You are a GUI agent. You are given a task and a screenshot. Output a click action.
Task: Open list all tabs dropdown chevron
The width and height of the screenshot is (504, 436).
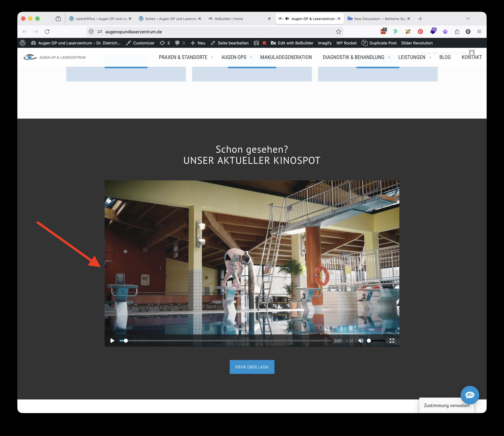click(468, 19)
